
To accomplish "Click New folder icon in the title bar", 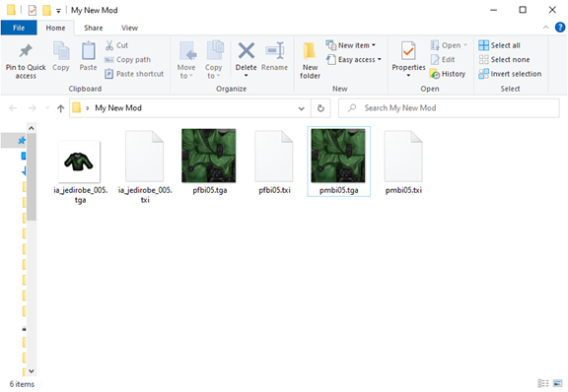I will [46, 10].
